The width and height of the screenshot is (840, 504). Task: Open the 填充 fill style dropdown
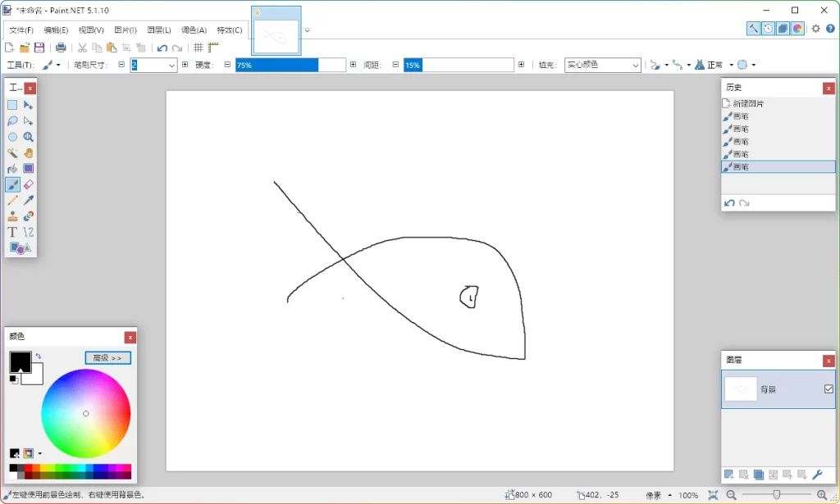click(x=633, y=64)
